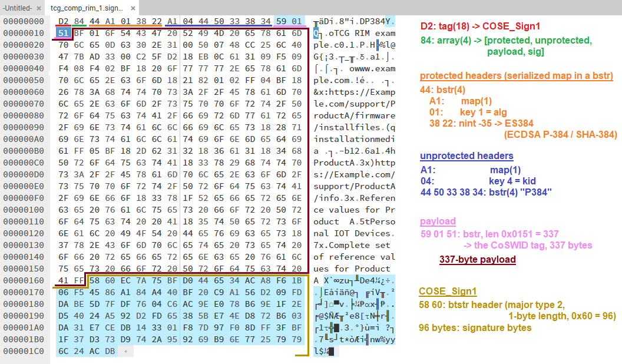
Task: Click ASCII text "roductA/firmware"
Action: [354, 116]
